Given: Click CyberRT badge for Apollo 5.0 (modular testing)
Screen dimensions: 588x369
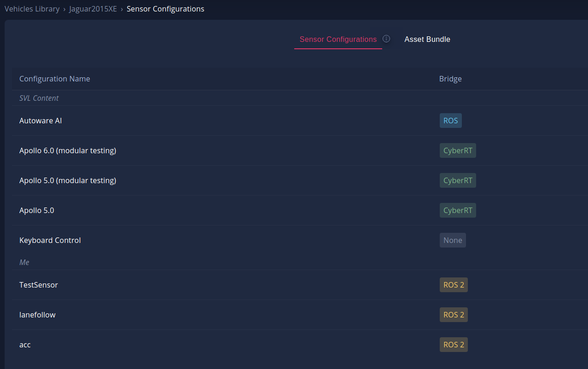Looking at the screenshot, I should pyautogui.click(x=458, y=180).
